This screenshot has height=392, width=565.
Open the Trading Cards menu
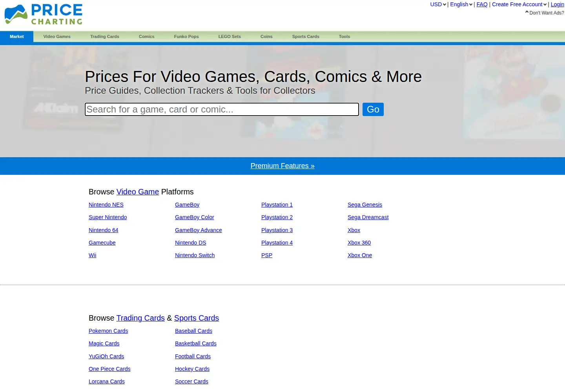coord(105,36)
